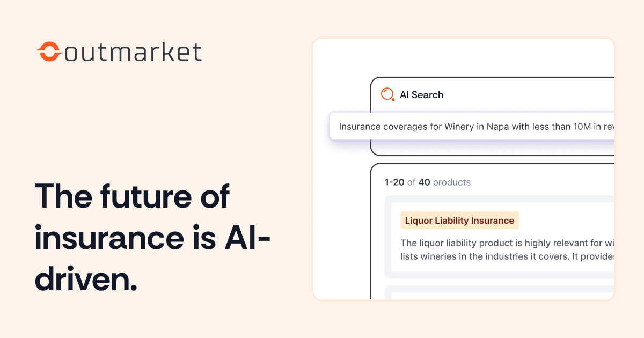Expand the Liquor Liability Insurance result card
Screen dimensions: 644x338
499,236
